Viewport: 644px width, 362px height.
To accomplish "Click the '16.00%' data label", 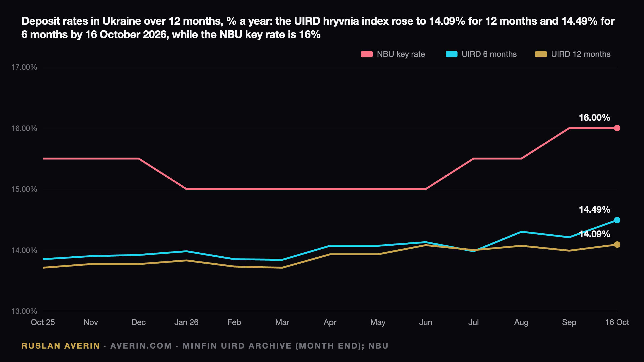I will coord(595,117).
